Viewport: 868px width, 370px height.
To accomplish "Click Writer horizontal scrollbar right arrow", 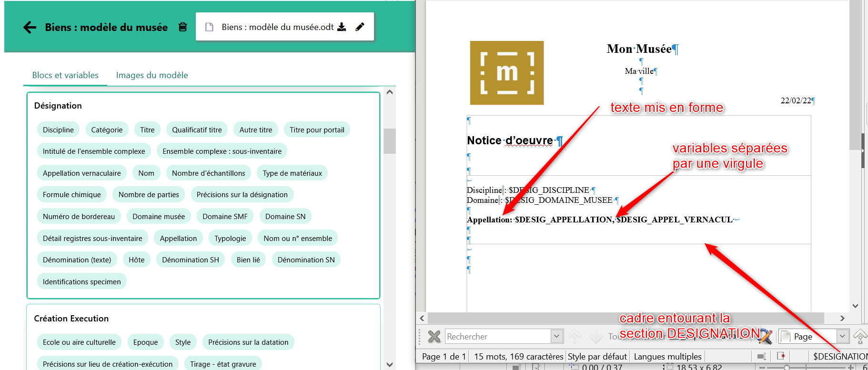I will coord(842,318).
